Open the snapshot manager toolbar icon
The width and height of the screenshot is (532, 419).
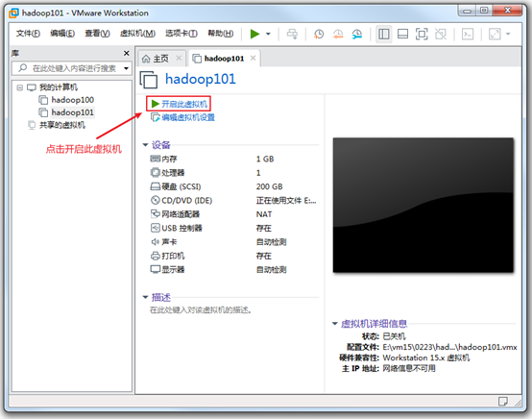tap(357, 34)
